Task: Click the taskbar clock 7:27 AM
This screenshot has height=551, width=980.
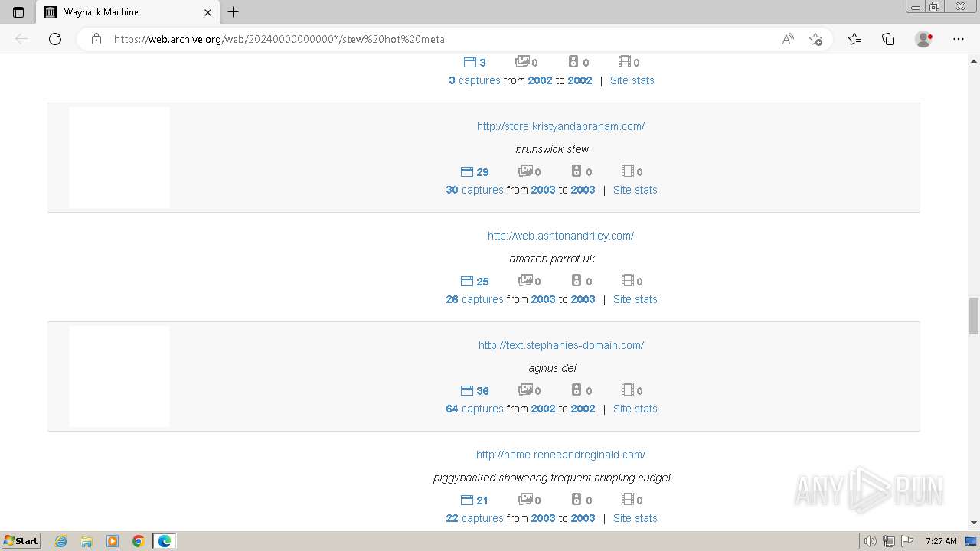Action: tap(941, 541)
